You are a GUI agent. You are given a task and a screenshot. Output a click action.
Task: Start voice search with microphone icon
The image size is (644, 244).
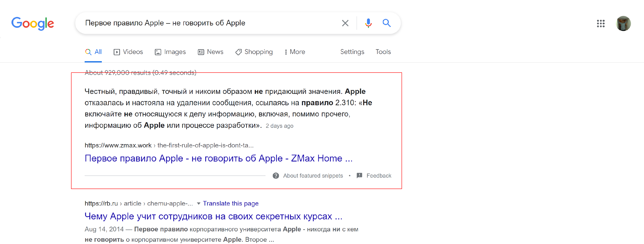368,23
